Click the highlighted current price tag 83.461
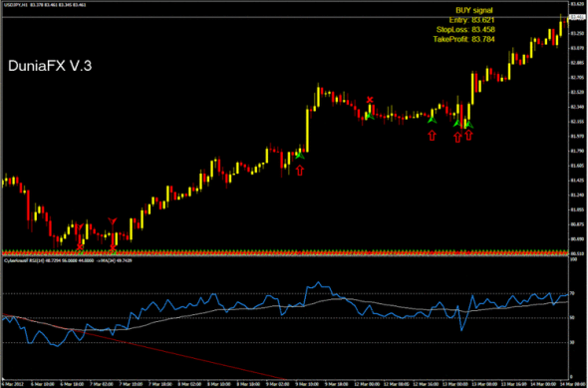588x388 pixels. (x=577, y=17)
